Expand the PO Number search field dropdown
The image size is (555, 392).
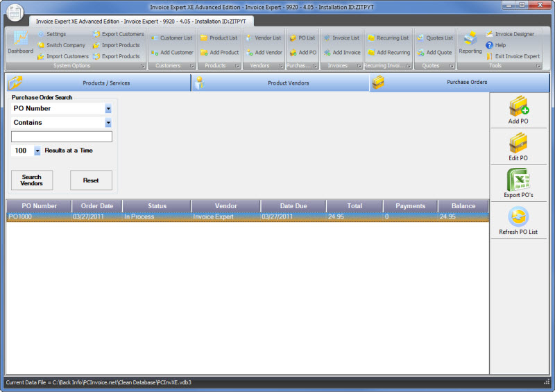pos(108,109)
